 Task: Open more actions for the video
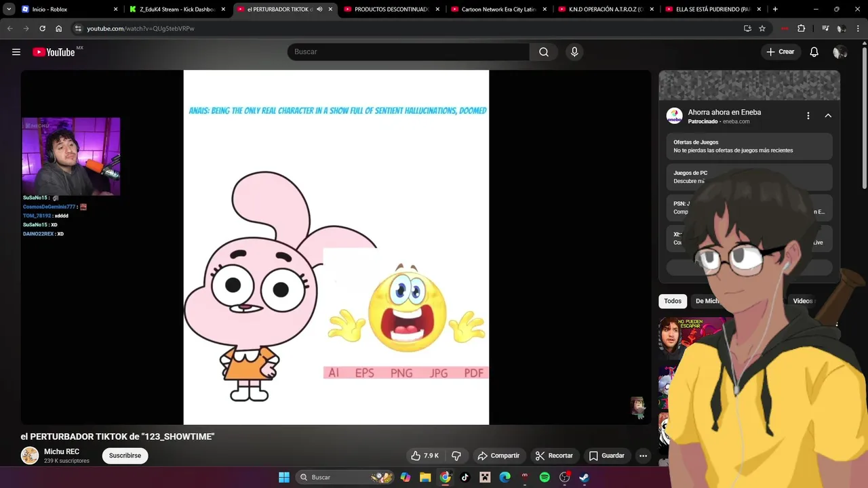[643, 455]
